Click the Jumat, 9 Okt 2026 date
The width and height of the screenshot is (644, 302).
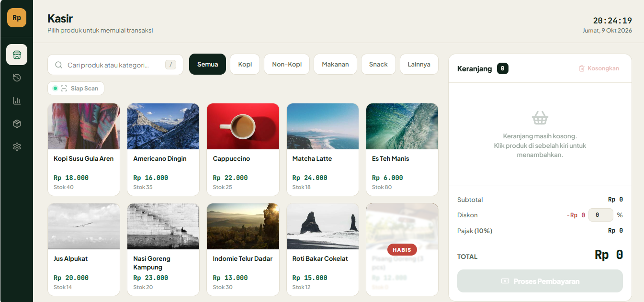[x=607, y=30]
